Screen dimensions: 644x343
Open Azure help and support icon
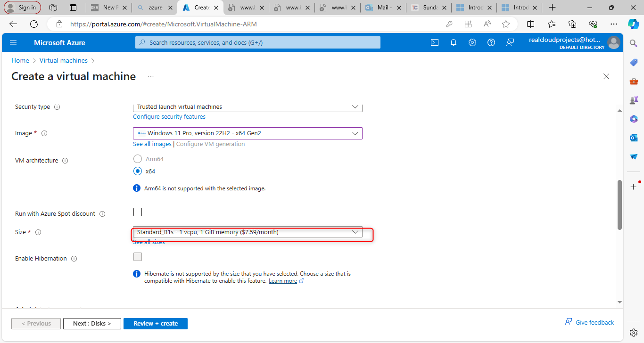491,42
